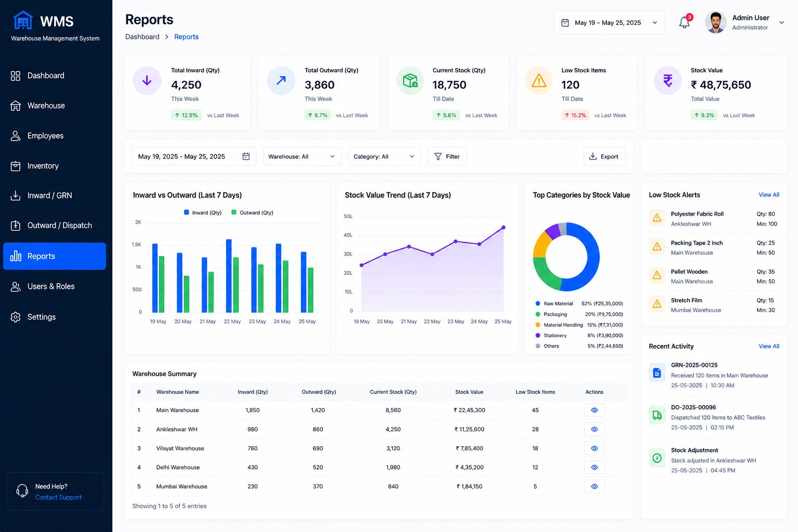Image resolution: width=798 pixels, height=532 pixels.
Task: Click the calendar icon in date range field
Action: click(x=246, y=156)
